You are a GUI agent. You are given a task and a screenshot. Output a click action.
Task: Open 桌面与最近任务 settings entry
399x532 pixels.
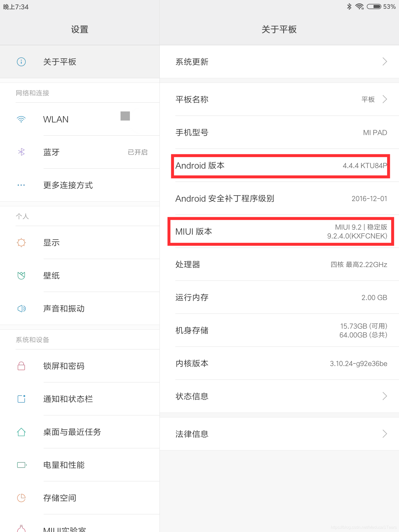[80, 432]
